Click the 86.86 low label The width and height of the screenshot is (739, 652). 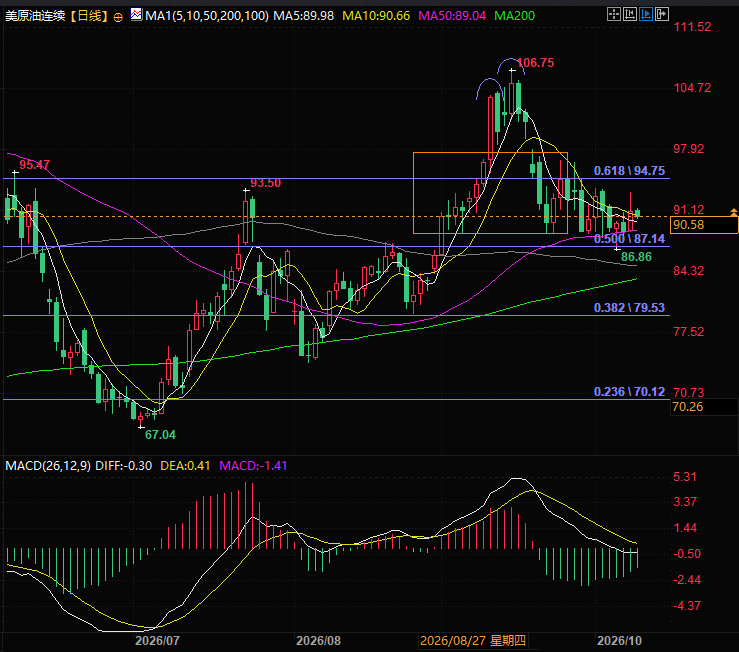636,257
